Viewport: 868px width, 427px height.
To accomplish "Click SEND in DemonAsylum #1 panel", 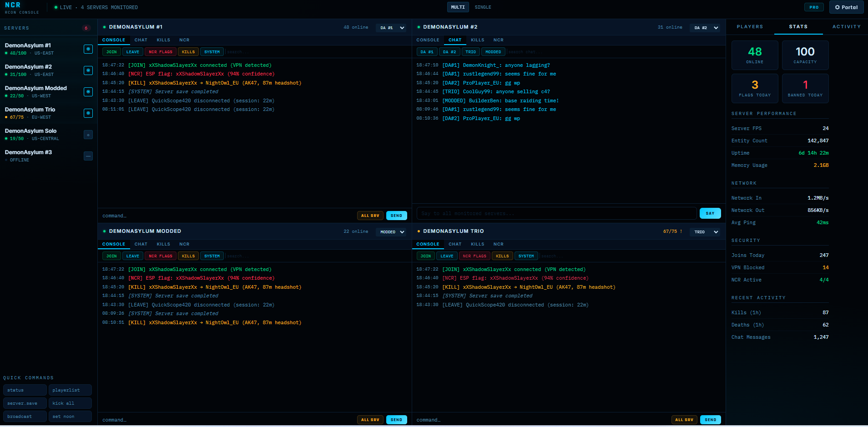I will pyautogui.click(x=396, y=216).
